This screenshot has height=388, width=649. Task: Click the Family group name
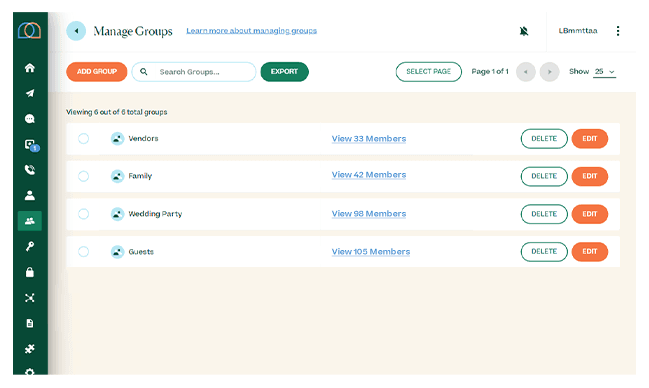tap(140, 176)
